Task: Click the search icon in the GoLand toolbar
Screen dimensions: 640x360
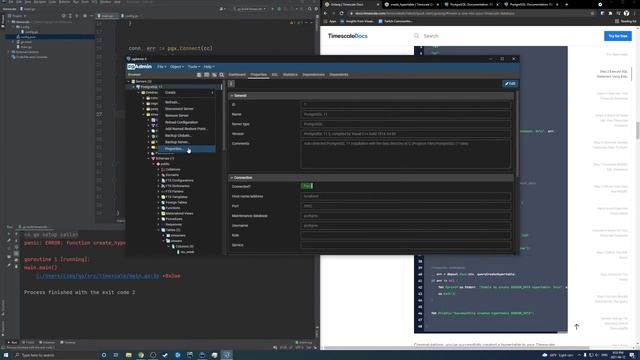Action: 310,9
